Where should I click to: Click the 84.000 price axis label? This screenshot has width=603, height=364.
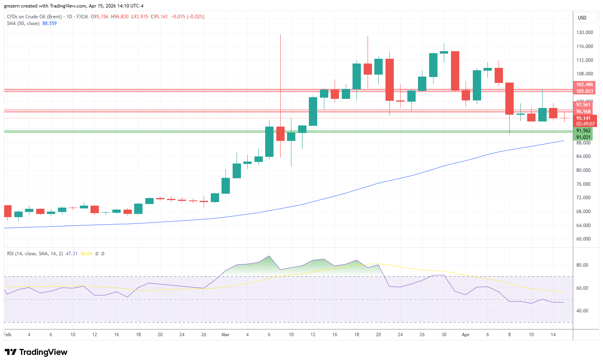point(584,156)
